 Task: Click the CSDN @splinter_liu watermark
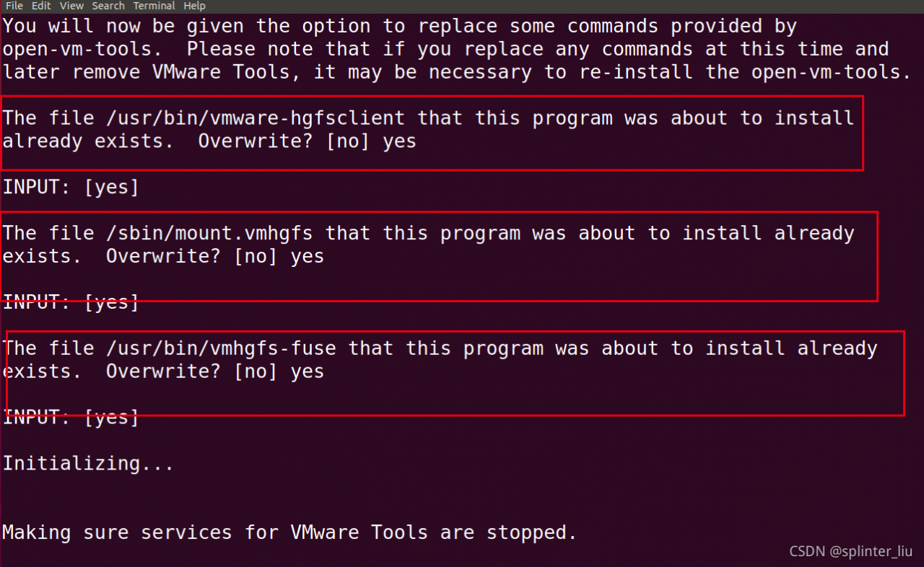pos(850,552)
